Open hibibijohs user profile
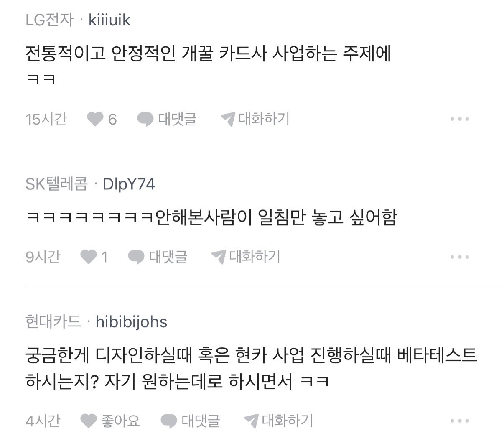The image size is (504, 441). point(132,322)
